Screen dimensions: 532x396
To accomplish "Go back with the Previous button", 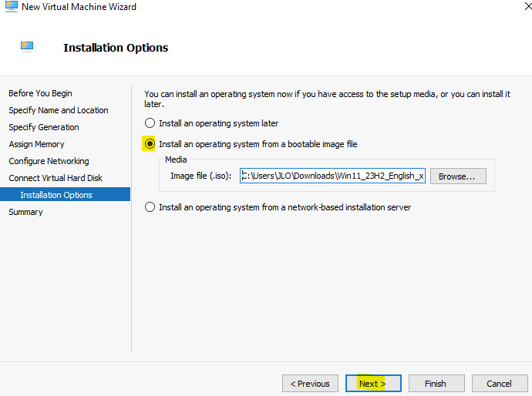I will click(310, 384).
